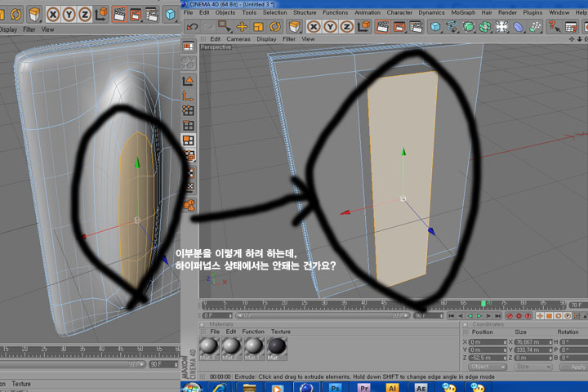
Task: Click the viewport move navigation icon
Action: [x=572, y=39]
